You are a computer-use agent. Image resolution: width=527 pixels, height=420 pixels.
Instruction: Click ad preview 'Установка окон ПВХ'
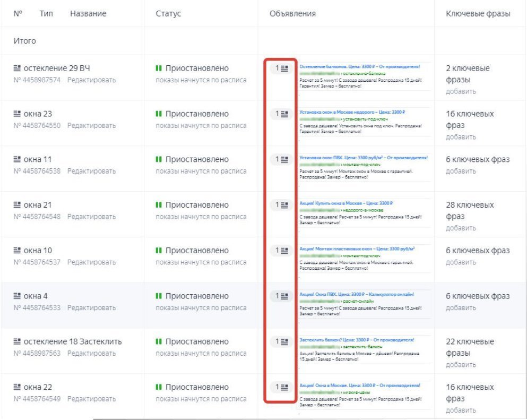click(x=363, y=158)
